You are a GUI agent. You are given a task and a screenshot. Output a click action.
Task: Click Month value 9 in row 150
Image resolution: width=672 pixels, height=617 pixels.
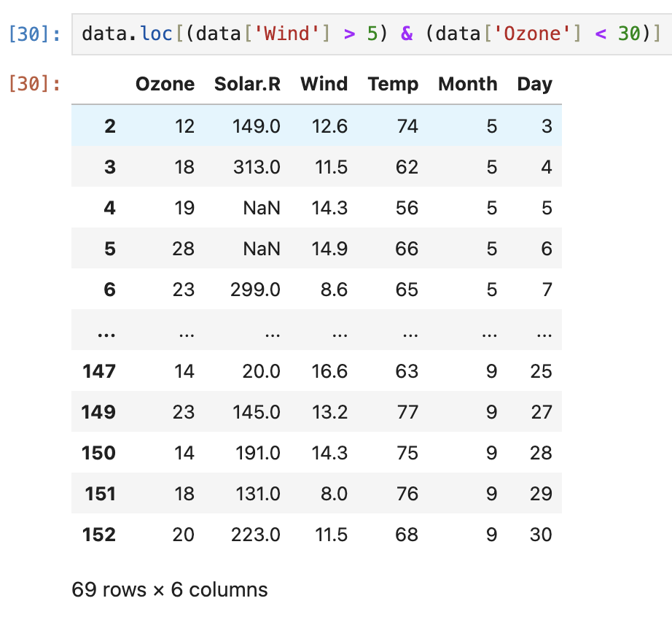tap(491, 453)
